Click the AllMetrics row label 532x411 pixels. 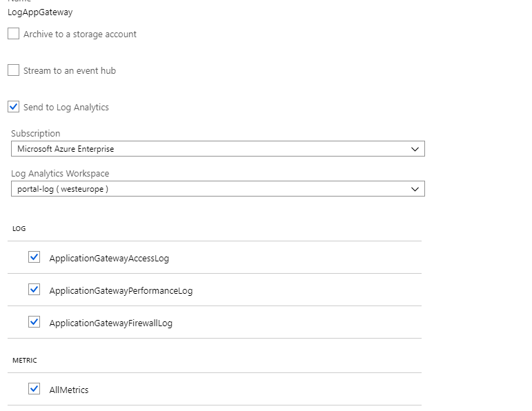tap(69, 390)
